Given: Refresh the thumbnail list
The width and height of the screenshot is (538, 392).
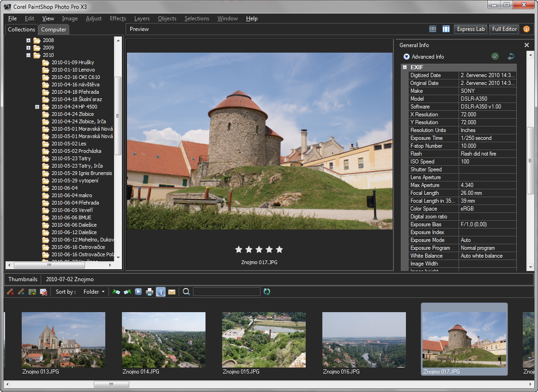Looking at the screenshot, I should click(267, 291).
